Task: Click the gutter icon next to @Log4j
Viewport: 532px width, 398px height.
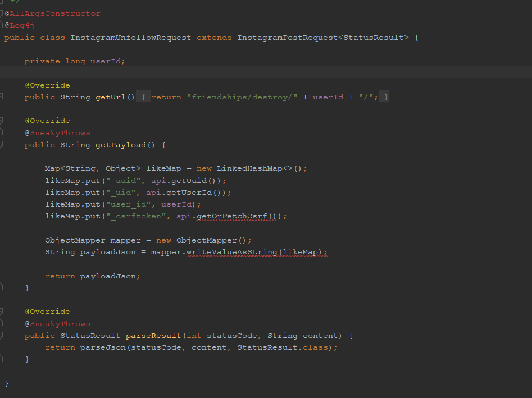Action: click(x=3, y=25)
